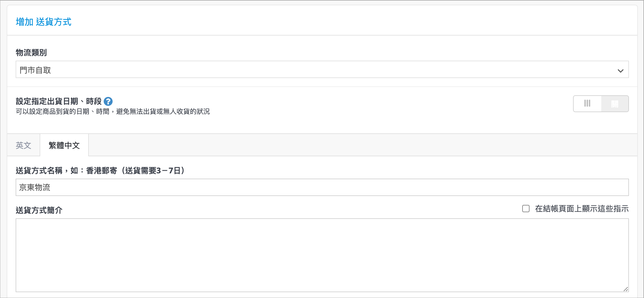This screenshot has height=298, width=644.
Task: Click the 關 side of the switch
Action: [615, 104]
